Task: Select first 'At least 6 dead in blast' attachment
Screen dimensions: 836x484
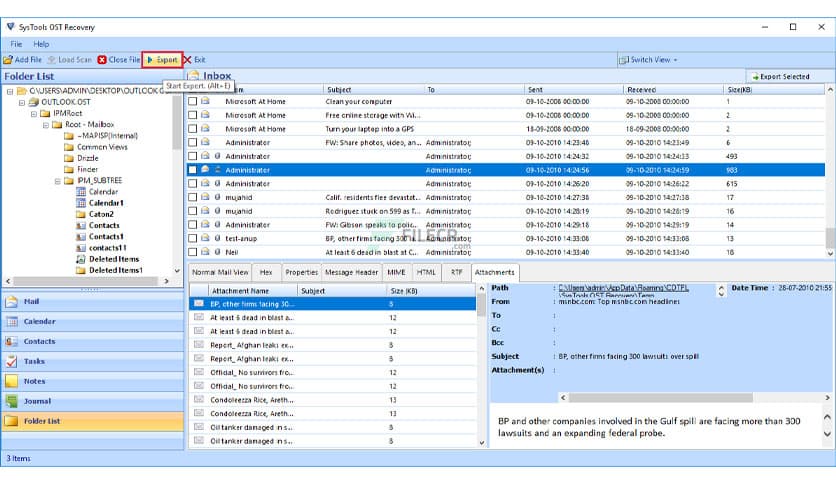Action: [333, 318]
